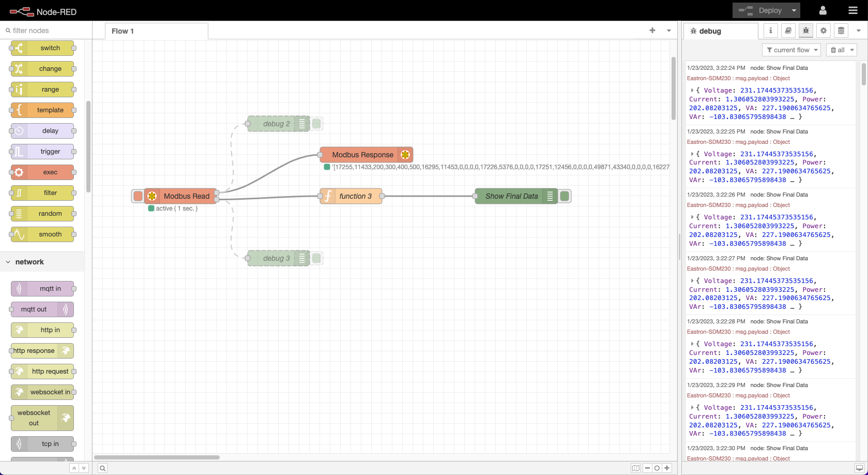The image size is (868, 475).
Task: Toggle the Modbus Response node output button
Action: (x=405, y=154)
